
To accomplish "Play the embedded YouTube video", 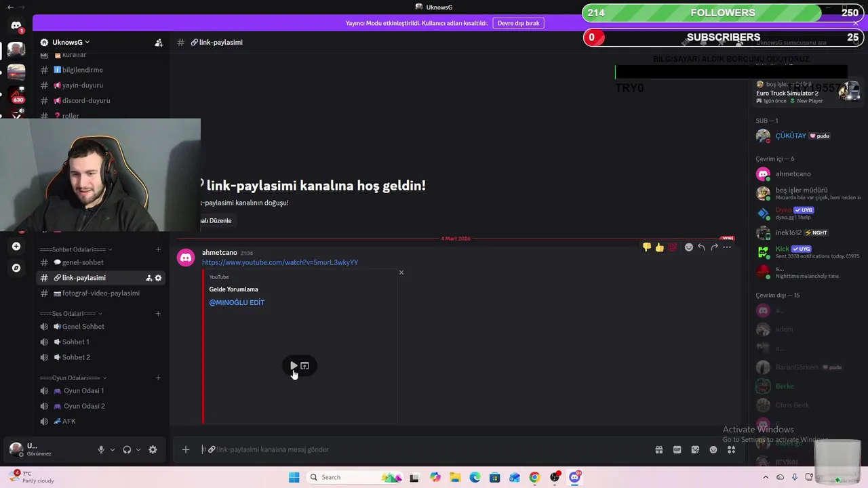I will (x=294, y=366).
